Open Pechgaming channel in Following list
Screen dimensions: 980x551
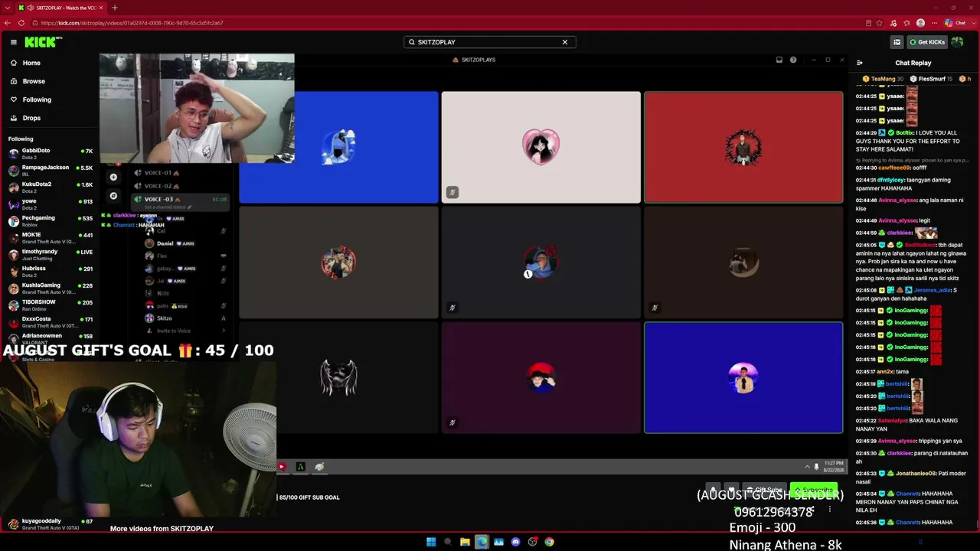(x=50, y=220)
